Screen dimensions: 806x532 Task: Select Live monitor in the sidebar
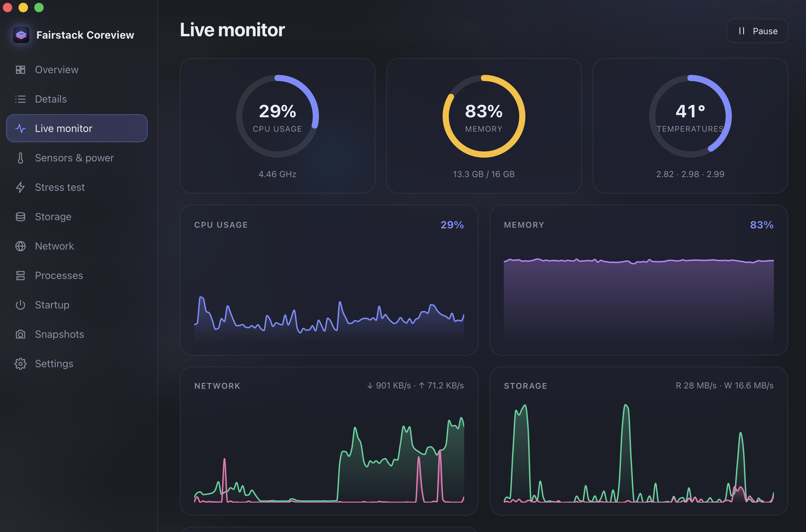click(77, 129)
